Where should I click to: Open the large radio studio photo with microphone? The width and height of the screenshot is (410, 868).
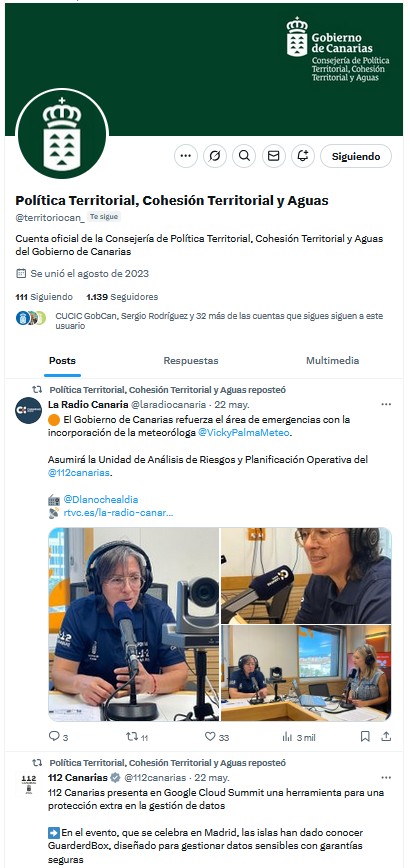[134, 624]
